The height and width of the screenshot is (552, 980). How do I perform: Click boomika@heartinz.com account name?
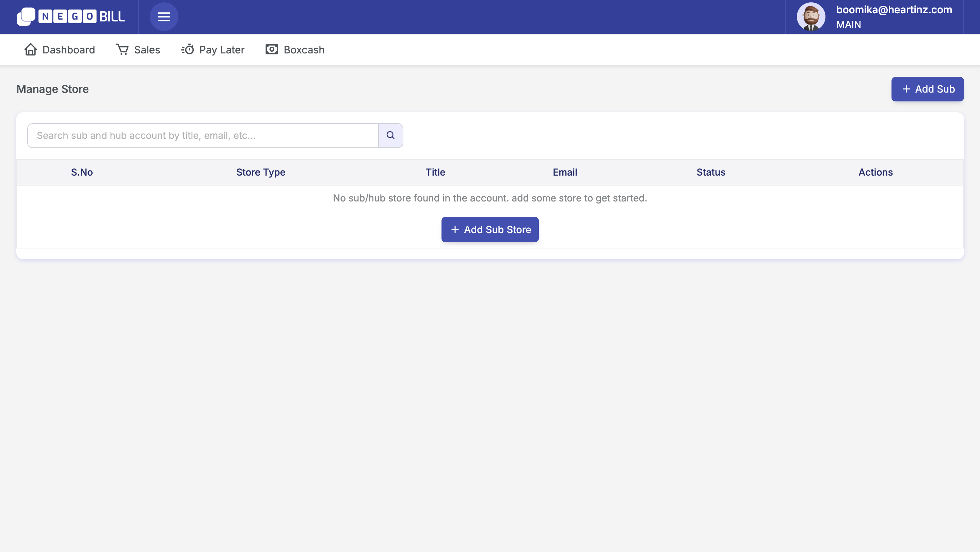click(894, 10)
